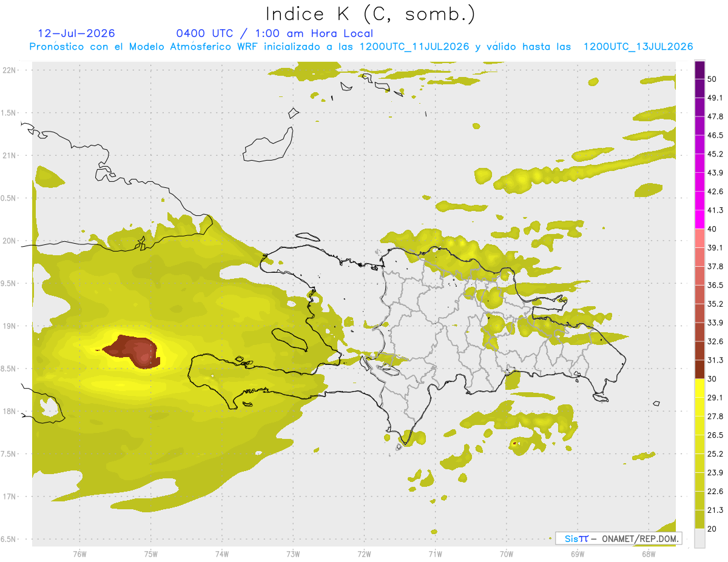
Task: Click the legend value '20'
Action: 712,529
